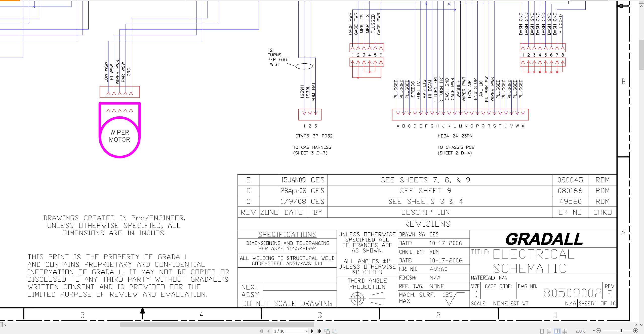Screen dimensions: 644x334
Task: Switch to single page layout
Action: (x=542, y=331)
